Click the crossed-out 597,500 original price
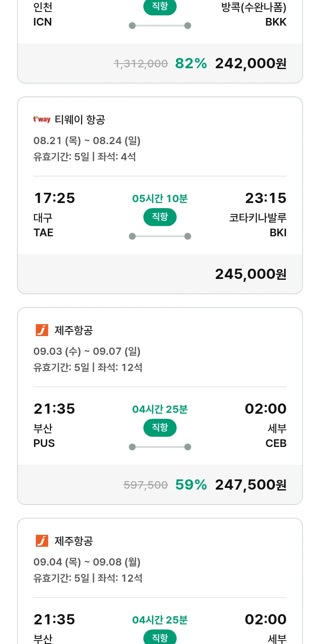Screen dimensions: 320x644 (x=145, y=485)
